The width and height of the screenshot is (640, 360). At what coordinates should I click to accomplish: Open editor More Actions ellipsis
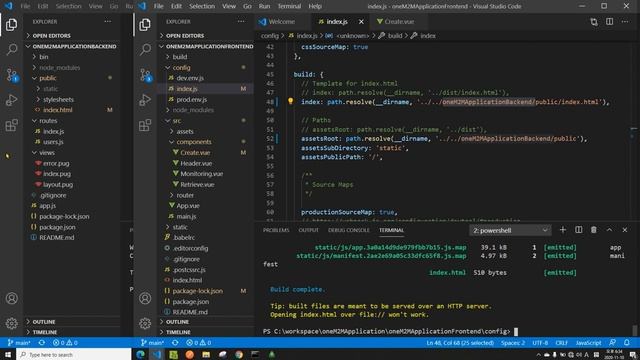click(x=625, y=22)
